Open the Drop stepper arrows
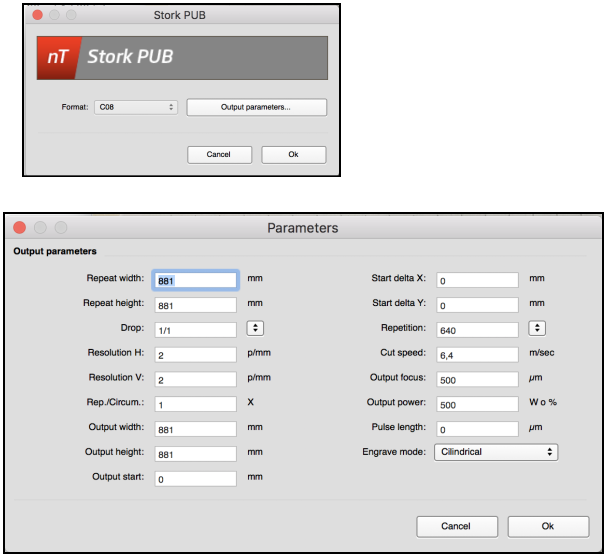Screen dimensions: 604x557 [x=255, y=328]
